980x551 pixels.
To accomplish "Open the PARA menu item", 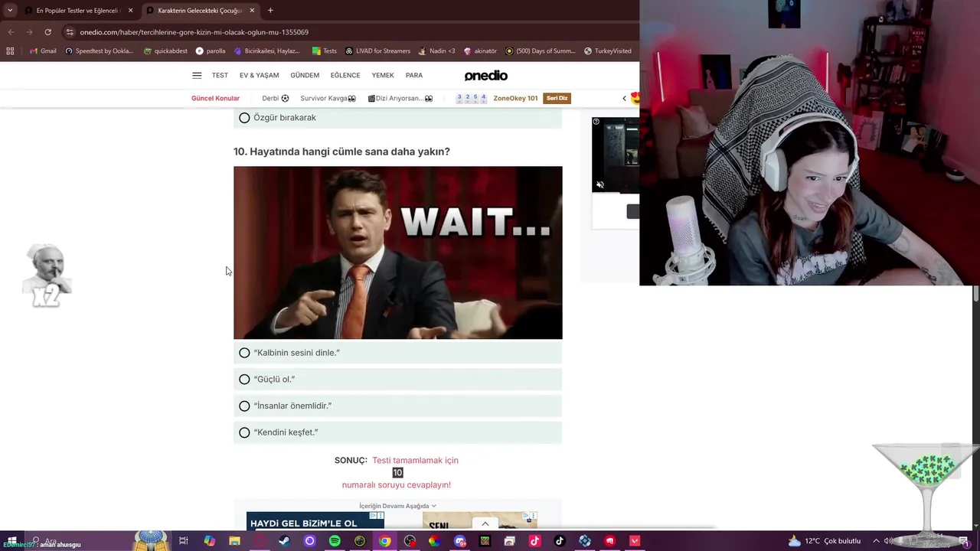I will tap(414, 75).
